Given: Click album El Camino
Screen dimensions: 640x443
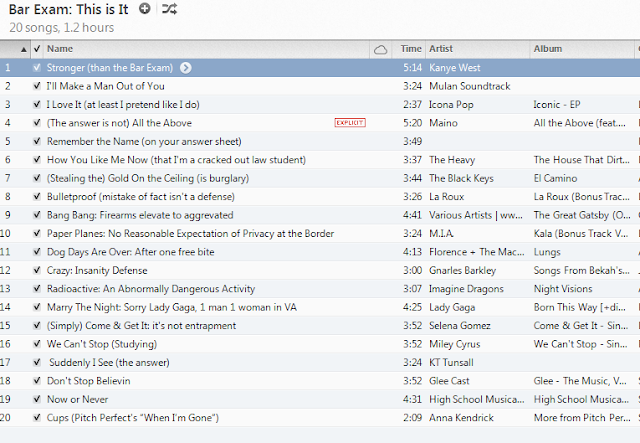Looking at the screenshot, I should click(x=556, y=178).
